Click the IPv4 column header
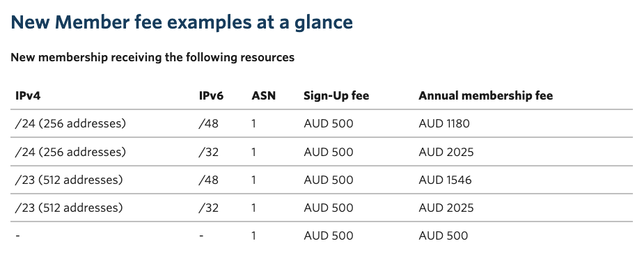This screenshot has width=644, height=264. click(x=28, y=96)
